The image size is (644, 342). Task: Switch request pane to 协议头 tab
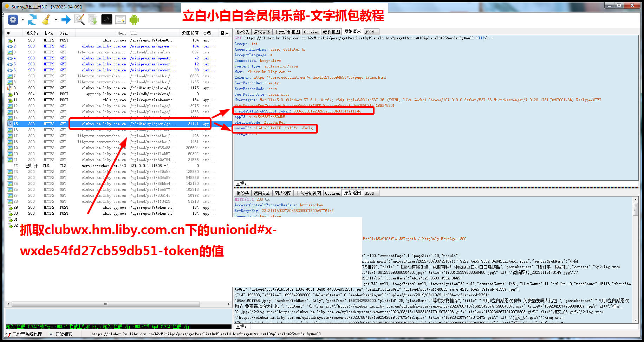click(243, 32)
